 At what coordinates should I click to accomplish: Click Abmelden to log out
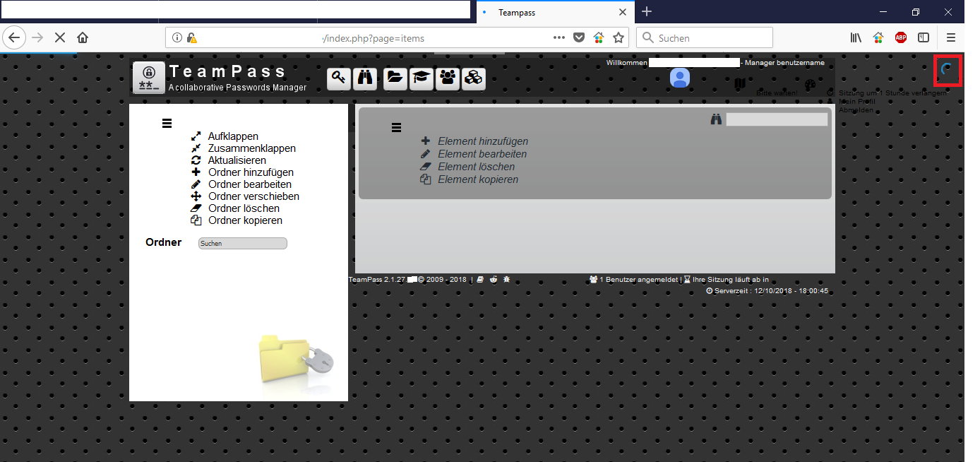[855, 109]
